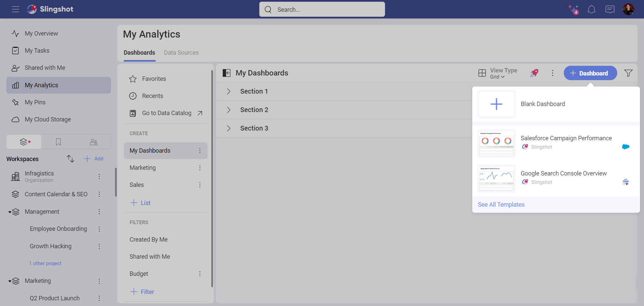Image resolution: width=644 pixels, height=306 pixels.
Task: Add a new List
Action: pos(140,203)
